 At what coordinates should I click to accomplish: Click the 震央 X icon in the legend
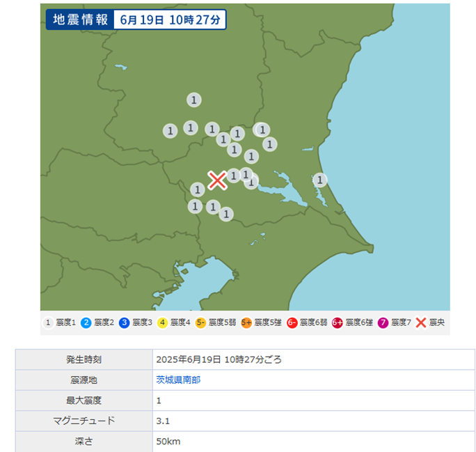coord(421,322)
